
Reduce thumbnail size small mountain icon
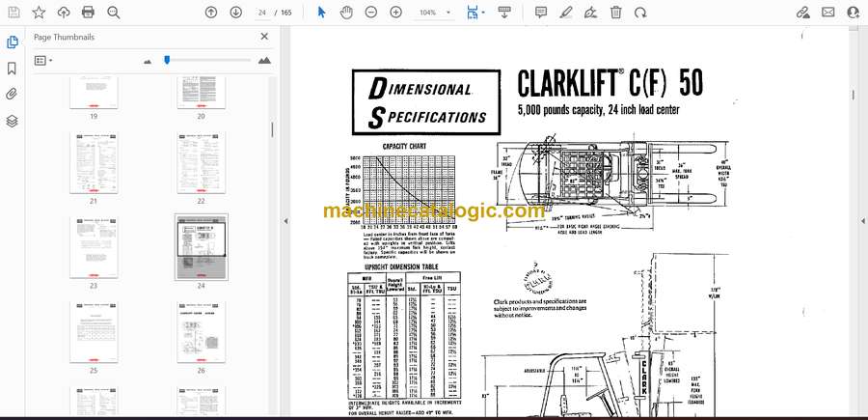click(x=148, y=62)
